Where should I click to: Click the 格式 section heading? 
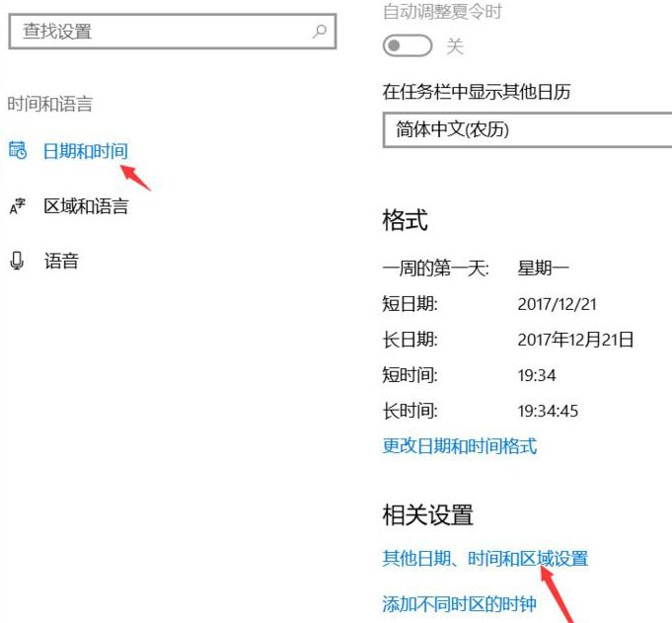tap(405, 220)
